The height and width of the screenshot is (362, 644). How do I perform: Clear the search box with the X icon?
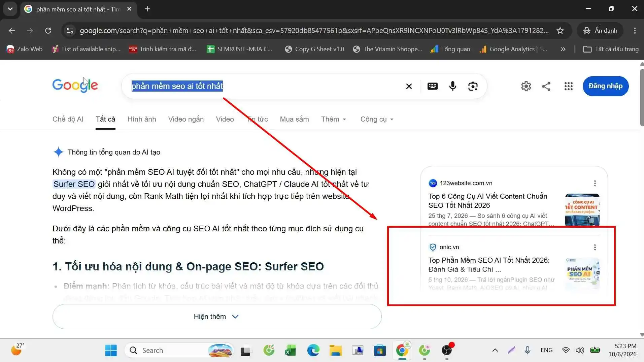[x=409, y=86]
